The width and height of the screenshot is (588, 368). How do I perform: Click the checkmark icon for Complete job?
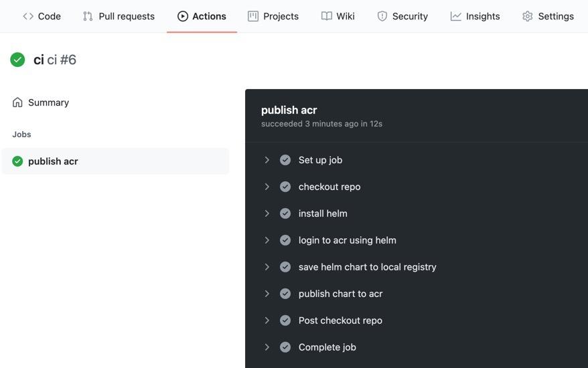[285, 347]
